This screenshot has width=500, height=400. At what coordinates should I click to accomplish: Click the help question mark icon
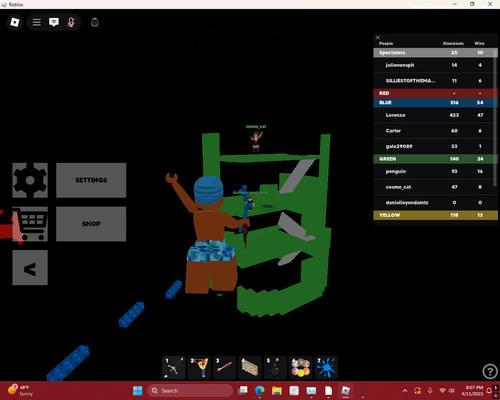(x=490, y=371)
